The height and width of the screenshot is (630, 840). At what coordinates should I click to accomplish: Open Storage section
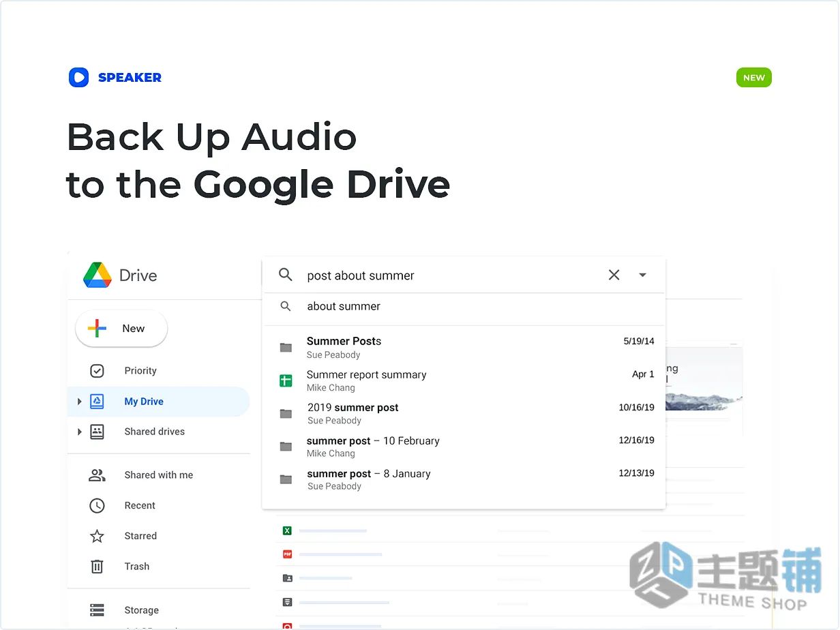[142, 610]
